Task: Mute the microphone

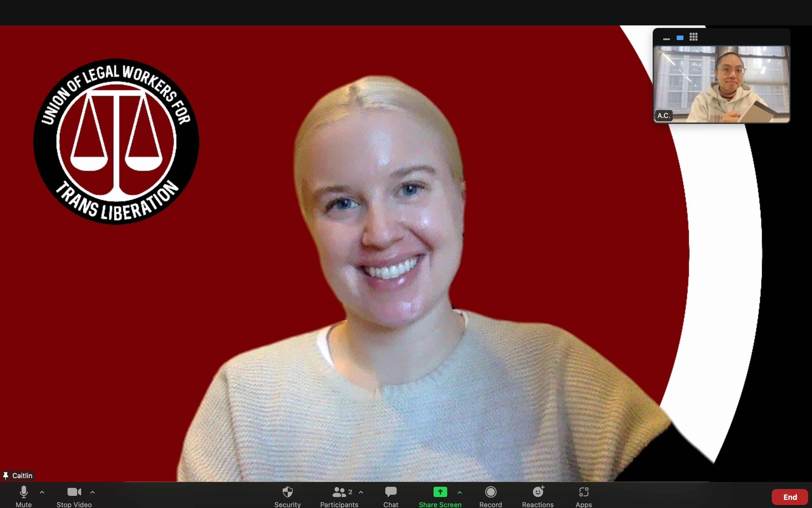Action: coord(23,496)
